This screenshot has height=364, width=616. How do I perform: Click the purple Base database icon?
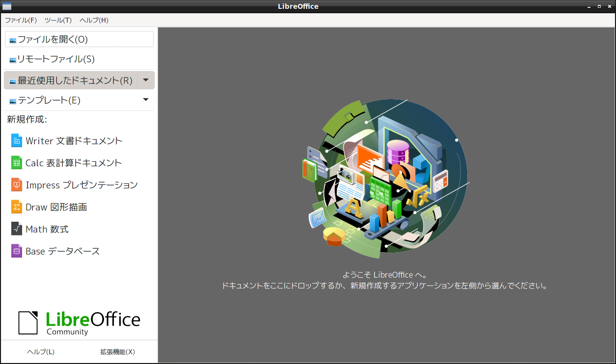tap(17, 251)
